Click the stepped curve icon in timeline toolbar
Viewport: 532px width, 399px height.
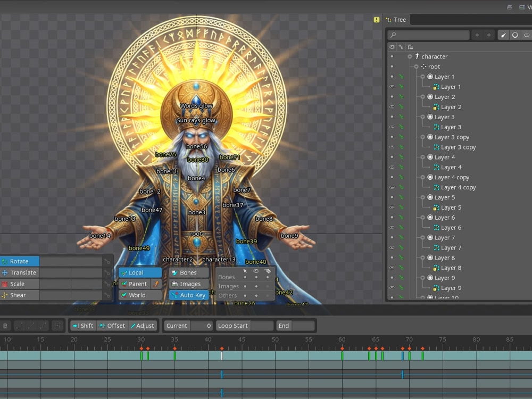[19, 326]
